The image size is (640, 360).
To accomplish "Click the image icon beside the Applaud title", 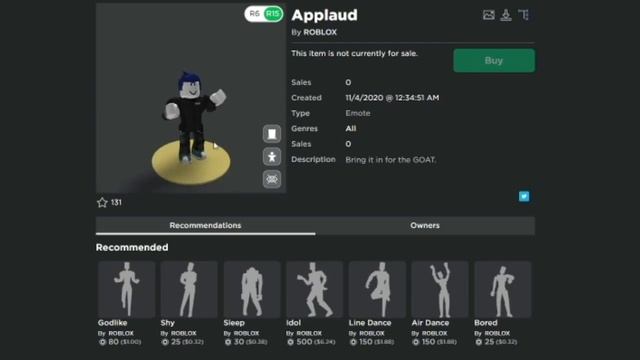I will click(x=489, y=15).
